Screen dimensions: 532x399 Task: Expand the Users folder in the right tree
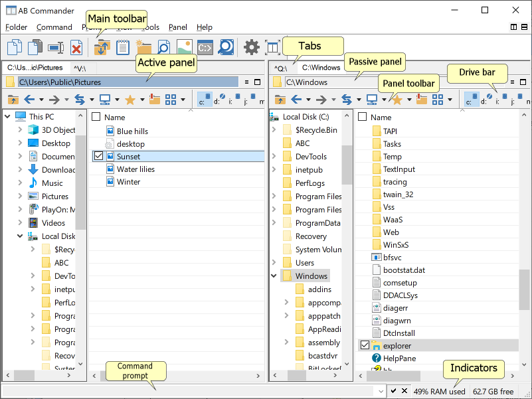pos(274,262)
